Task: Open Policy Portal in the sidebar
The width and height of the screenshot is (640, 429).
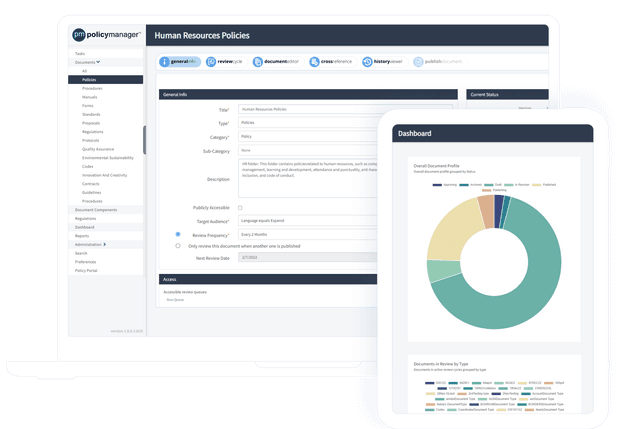Action: (x=86, y=271)
